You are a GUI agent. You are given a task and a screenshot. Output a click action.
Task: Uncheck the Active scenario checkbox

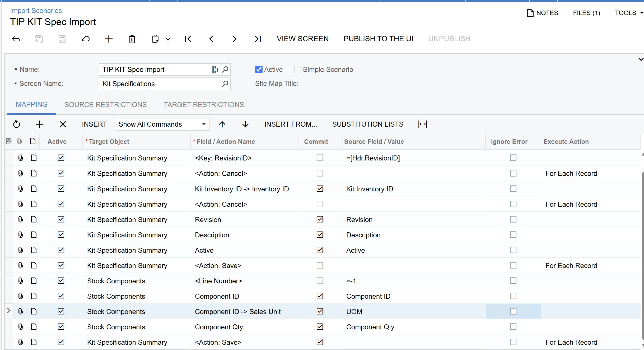(259, 70)
